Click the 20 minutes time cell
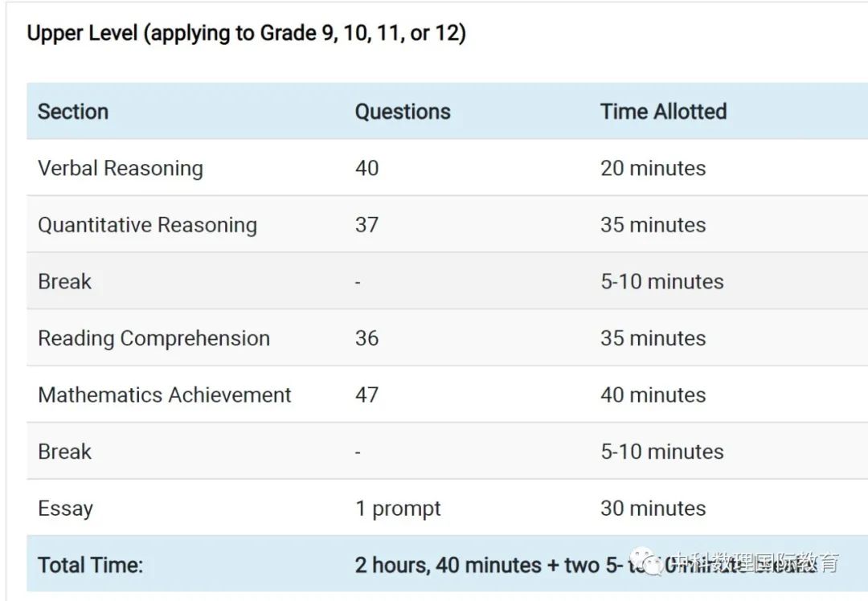Image resolution: width=868 pixels, height=601 pixels. point(653,168)
